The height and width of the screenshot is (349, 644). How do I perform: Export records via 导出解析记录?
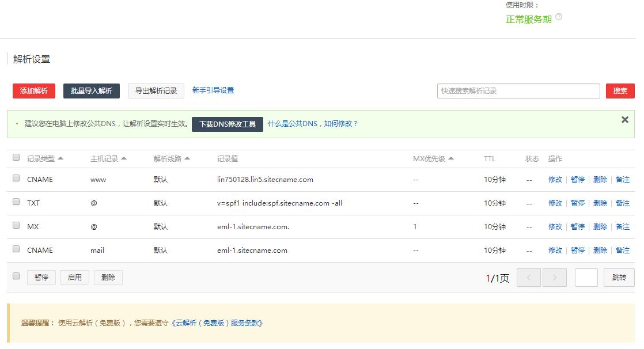click(x=156, y=90)
